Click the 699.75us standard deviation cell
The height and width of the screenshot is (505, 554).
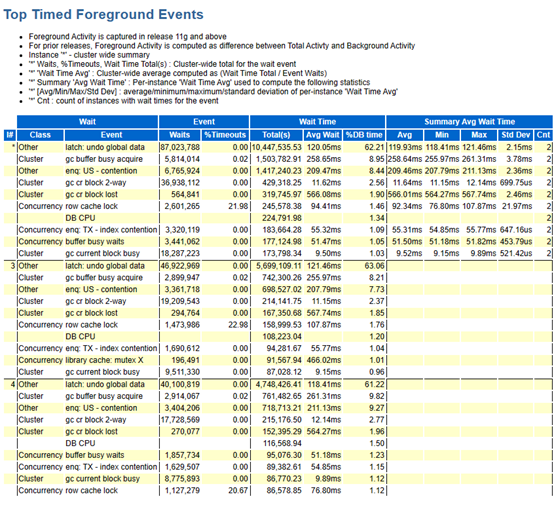pos(515,183)
